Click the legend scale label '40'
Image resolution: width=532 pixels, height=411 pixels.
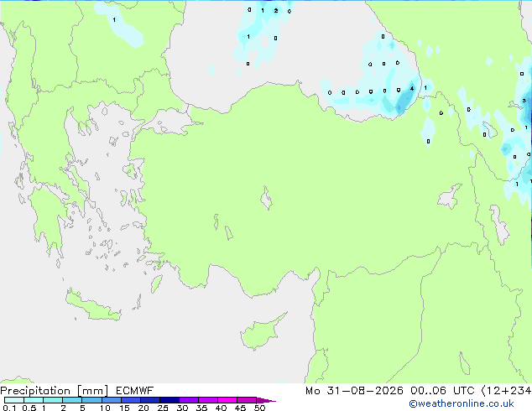coord(221,408)
